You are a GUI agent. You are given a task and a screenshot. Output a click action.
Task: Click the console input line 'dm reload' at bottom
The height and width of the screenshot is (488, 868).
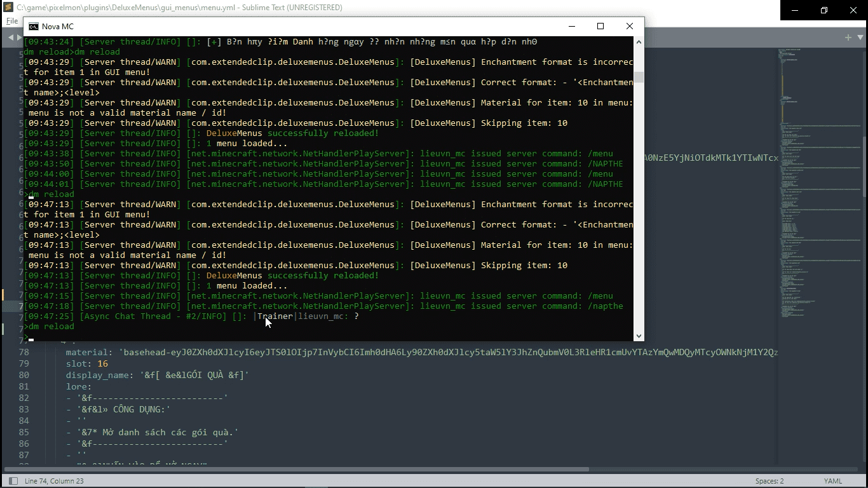coord(49,326)
